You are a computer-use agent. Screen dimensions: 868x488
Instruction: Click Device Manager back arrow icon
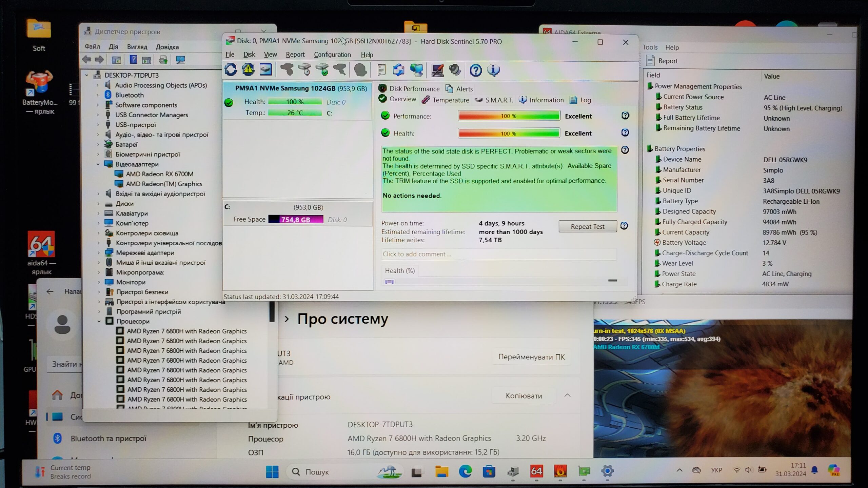[x=87, y=60]
